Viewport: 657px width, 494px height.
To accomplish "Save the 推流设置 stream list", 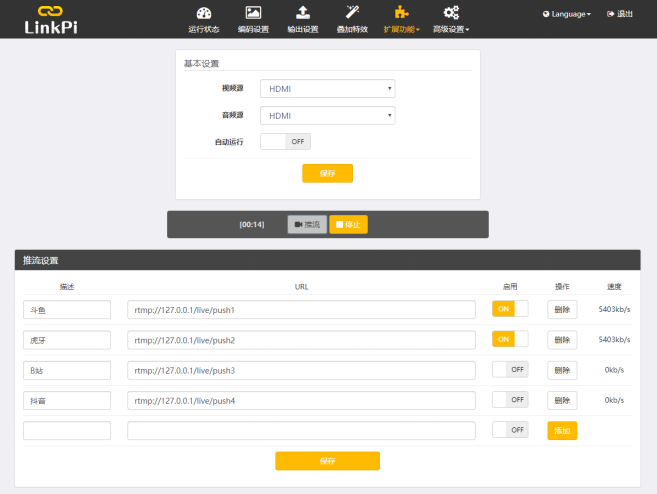I will pos(328,461).
